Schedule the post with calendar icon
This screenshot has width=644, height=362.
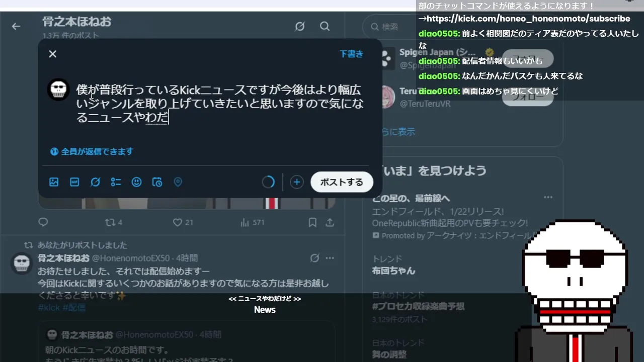tap(157, 182)
